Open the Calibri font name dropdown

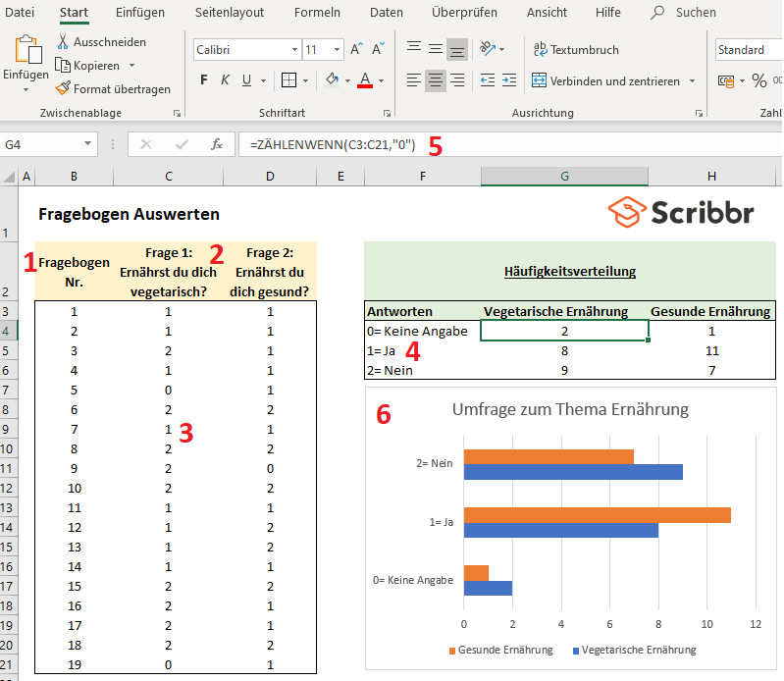294,50
